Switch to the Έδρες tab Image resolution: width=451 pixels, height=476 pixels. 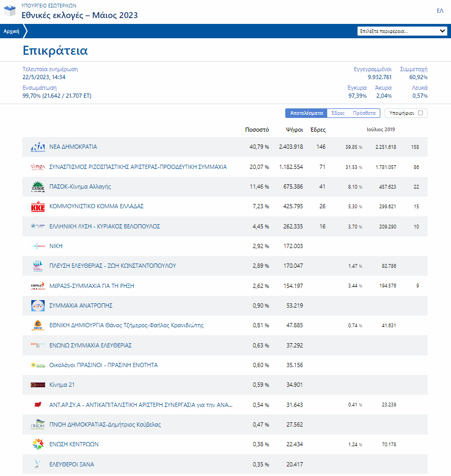(338, 113)
